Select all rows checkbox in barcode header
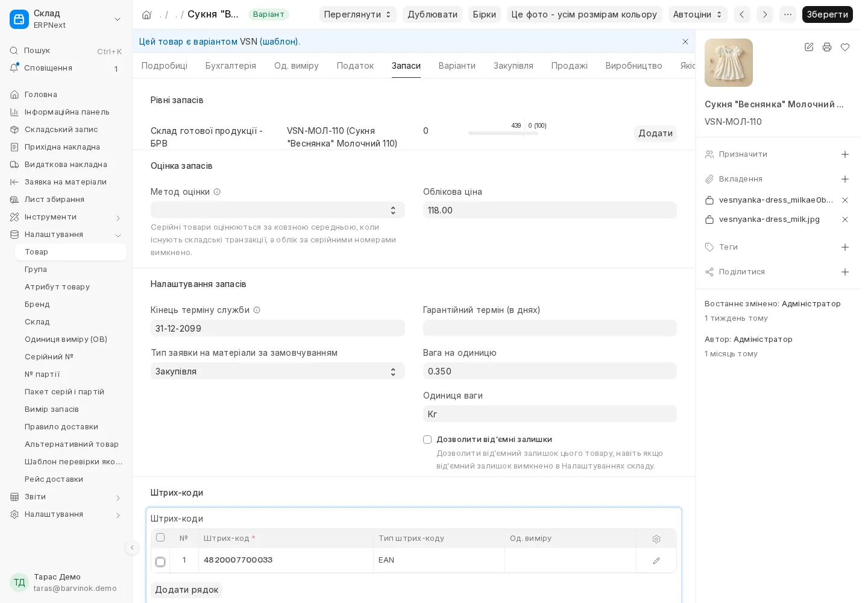 click(160, 537)
